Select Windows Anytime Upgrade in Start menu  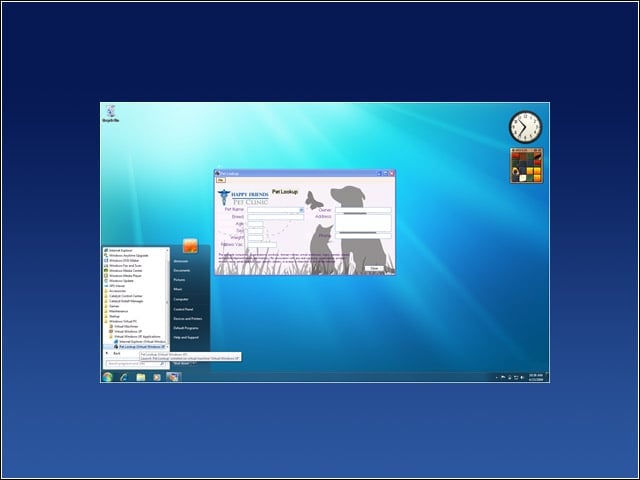tap(127, 256)
